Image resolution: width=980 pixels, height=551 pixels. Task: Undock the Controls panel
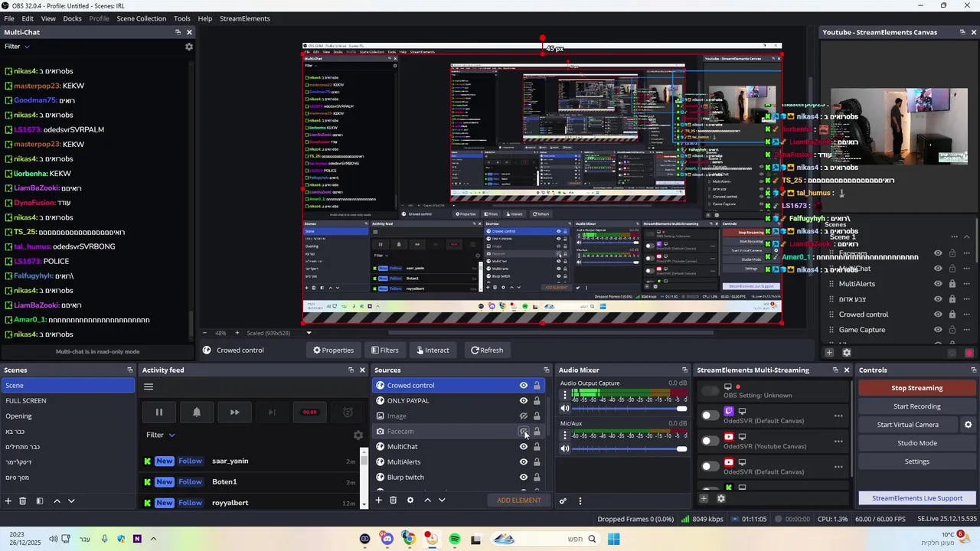973,370
